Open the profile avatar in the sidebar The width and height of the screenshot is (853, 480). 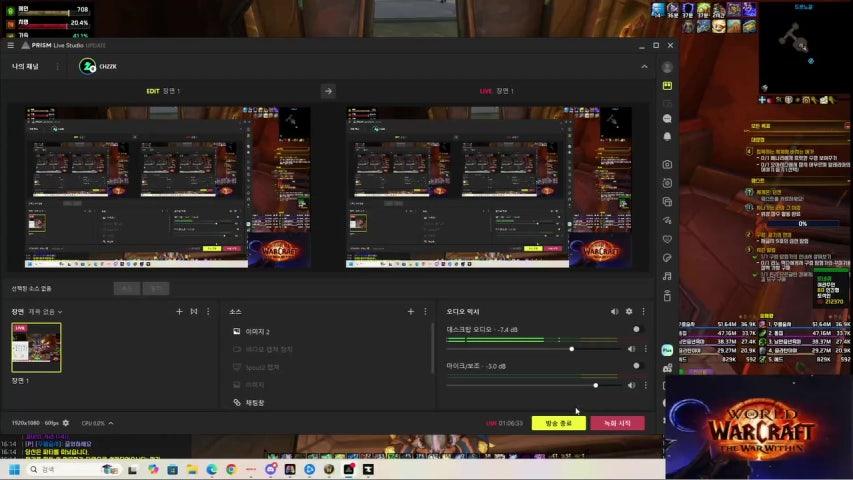[667, 67]
